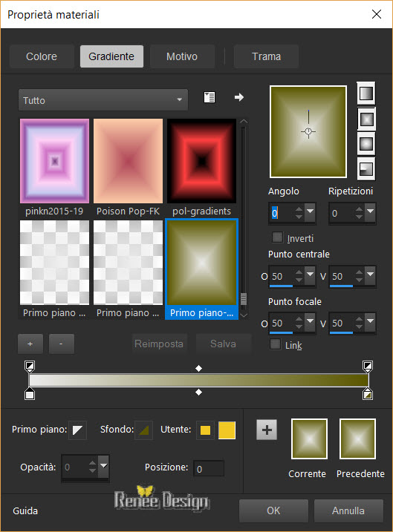This screenshot has width=393, height=532.
Task: Click the Sfondo background color icon
Action: point(143,430)
